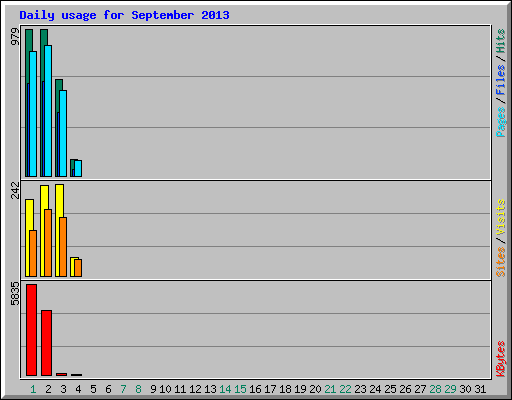
Task: Click the 242 y-axis visits label
Action: [15, 190]
